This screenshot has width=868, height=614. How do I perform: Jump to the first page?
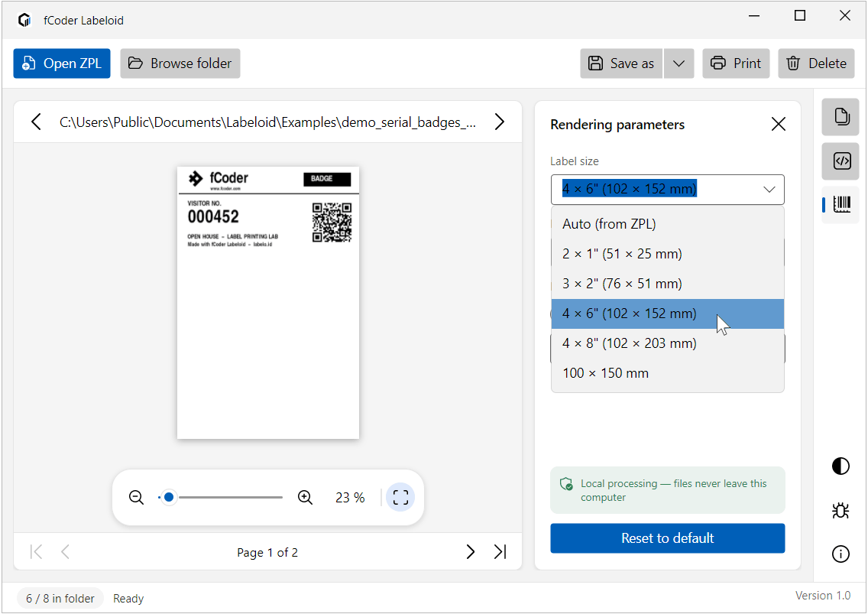pyautogui.click(x=37, y=552)
